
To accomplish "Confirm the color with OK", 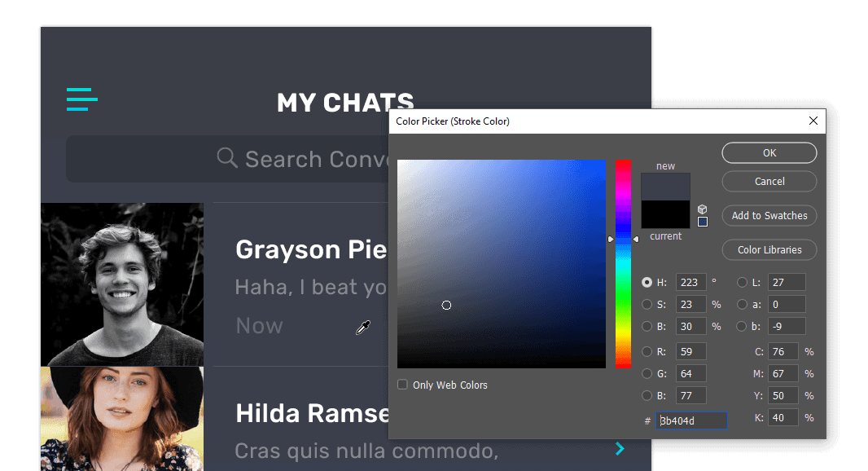I will pyautogui.click(x=769, y=153).
